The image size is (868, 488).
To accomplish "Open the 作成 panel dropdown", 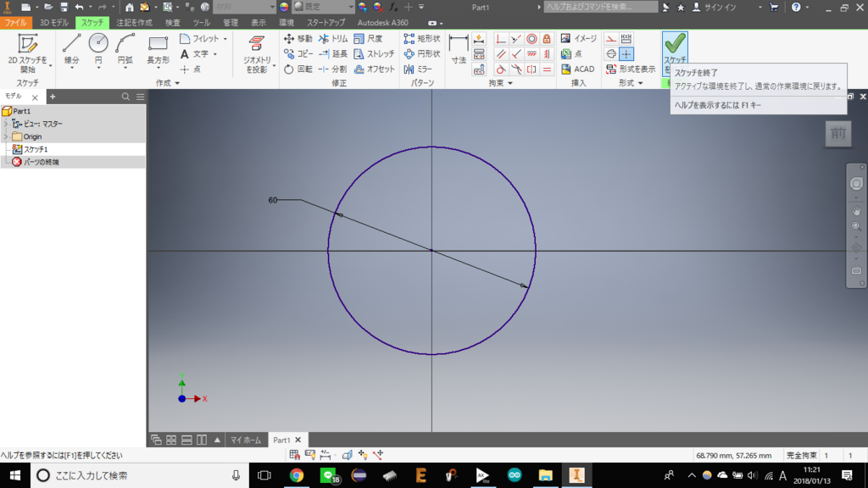I will click(x=168, y=83).
